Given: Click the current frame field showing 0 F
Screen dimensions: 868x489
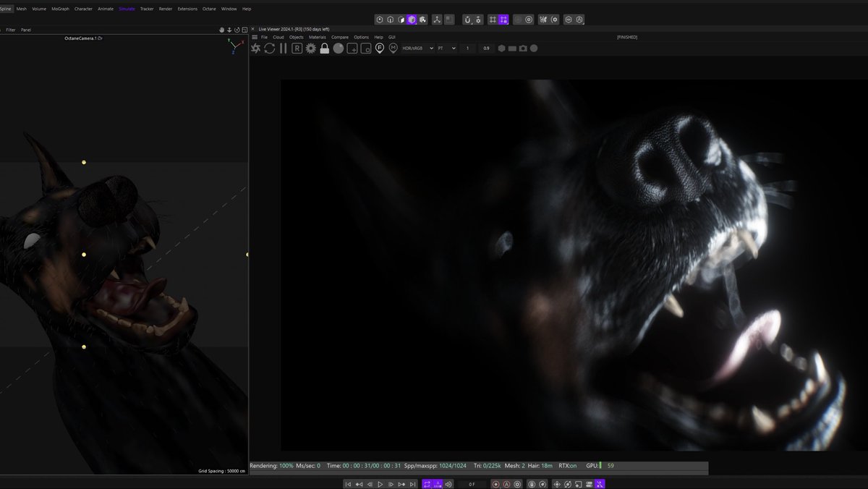Looking at the screenshot, I should coord(472,484).
